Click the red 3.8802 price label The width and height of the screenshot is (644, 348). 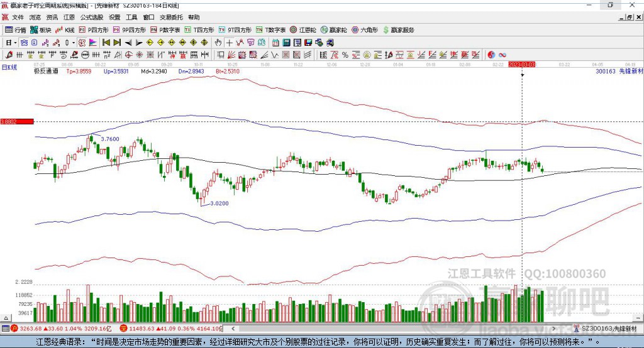(17, 121)
